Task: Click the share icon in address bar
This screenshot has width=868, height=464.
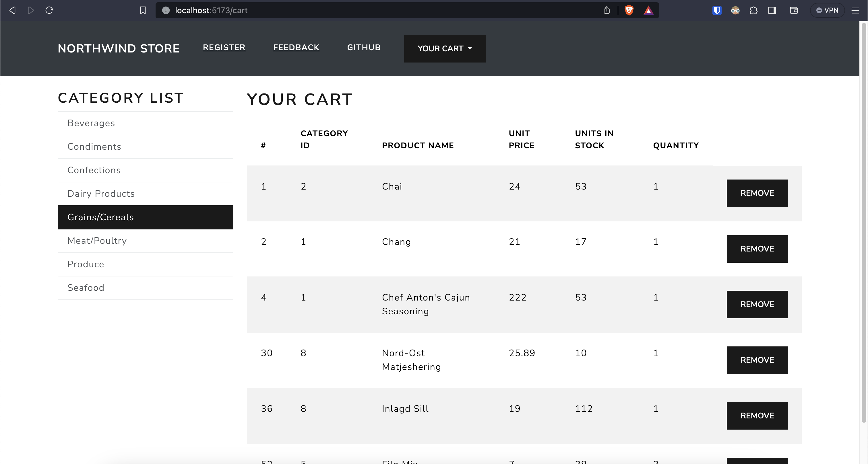Action: [x=607, y=10]
